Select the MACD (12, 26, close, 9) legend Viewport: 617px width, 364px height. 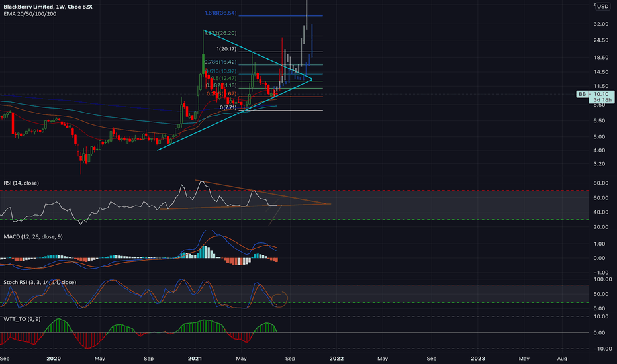click(x=33, y=236)
